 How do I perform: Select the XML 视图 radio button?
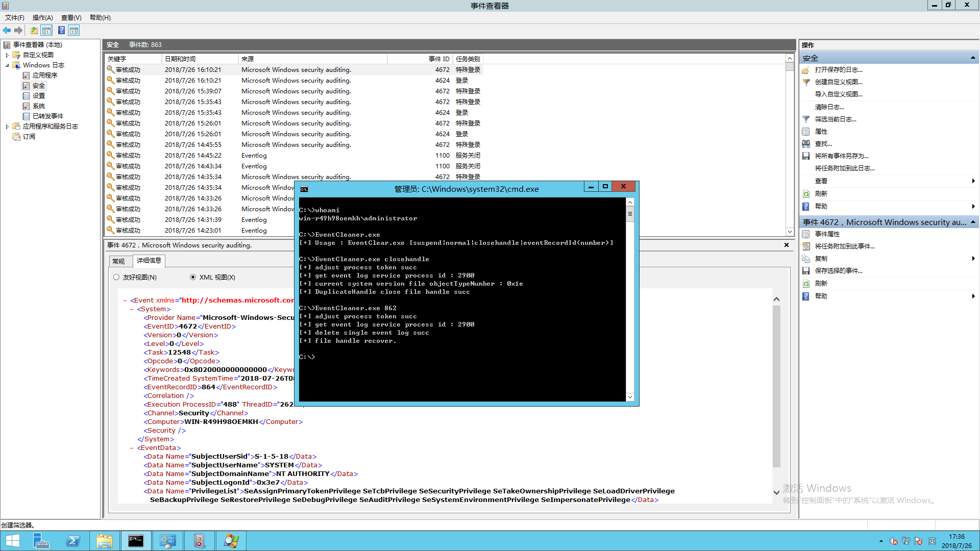point(193,277)
